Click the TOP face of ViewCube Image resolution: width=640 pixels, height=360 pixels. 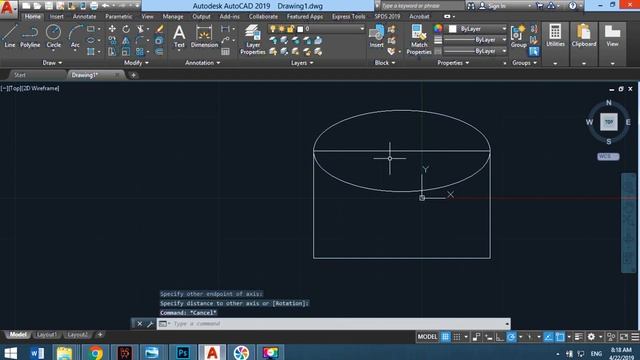tap(609, 122)
